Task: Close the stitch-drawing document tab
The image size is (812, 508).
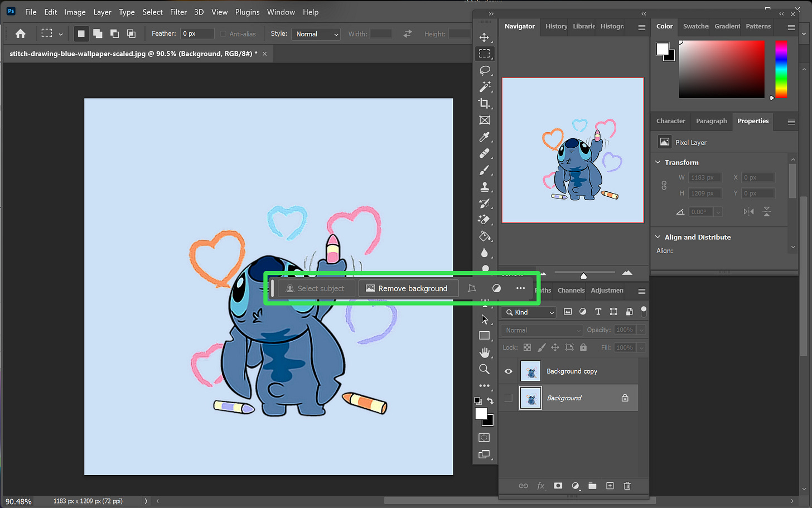Action: 264,54
